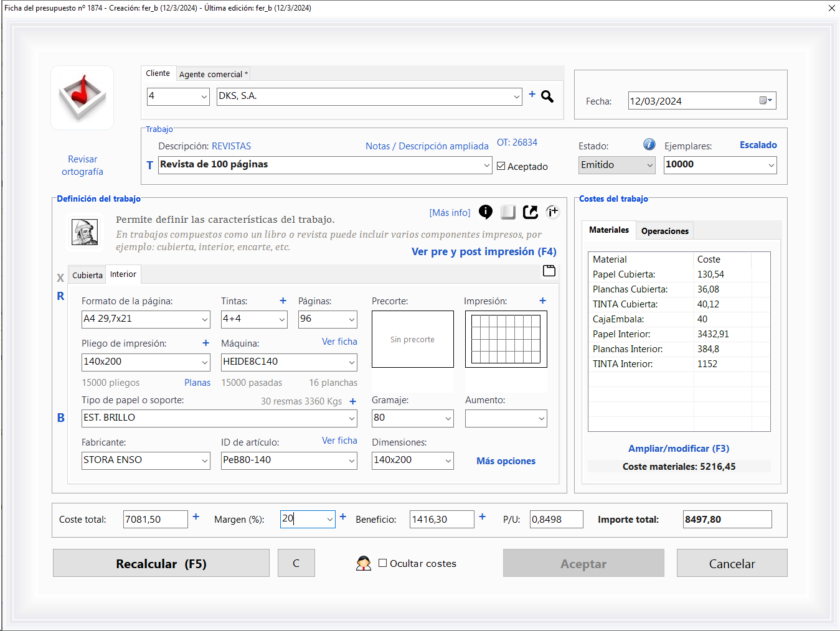Viewport: 840px width, 631px height.
Task: Open Notas / Descripción ampliada link
Action: [x=427, y=146]
